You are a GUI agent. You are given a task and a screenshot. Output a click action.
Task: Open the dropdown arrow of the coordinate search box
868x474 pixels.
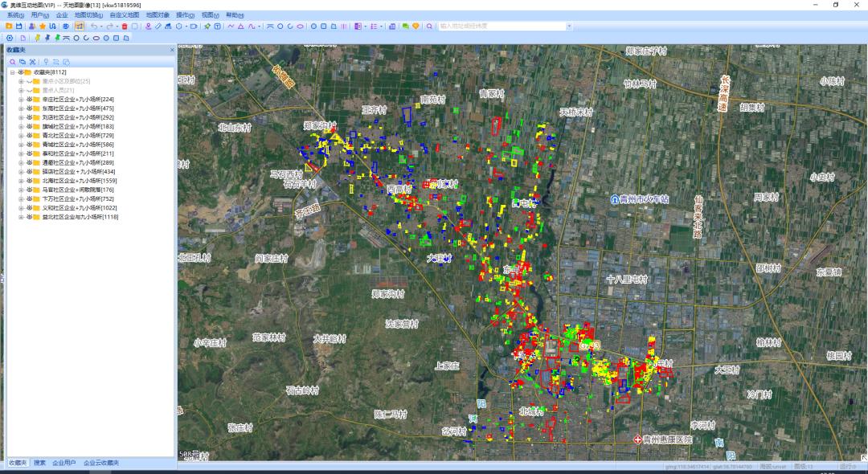(569, 27)
